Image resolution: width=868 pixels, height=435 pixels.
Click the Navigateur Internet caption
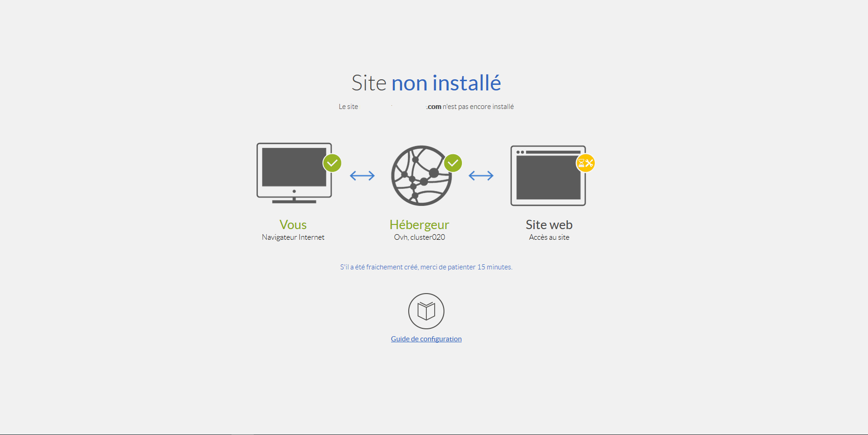(x=293, y=237)
